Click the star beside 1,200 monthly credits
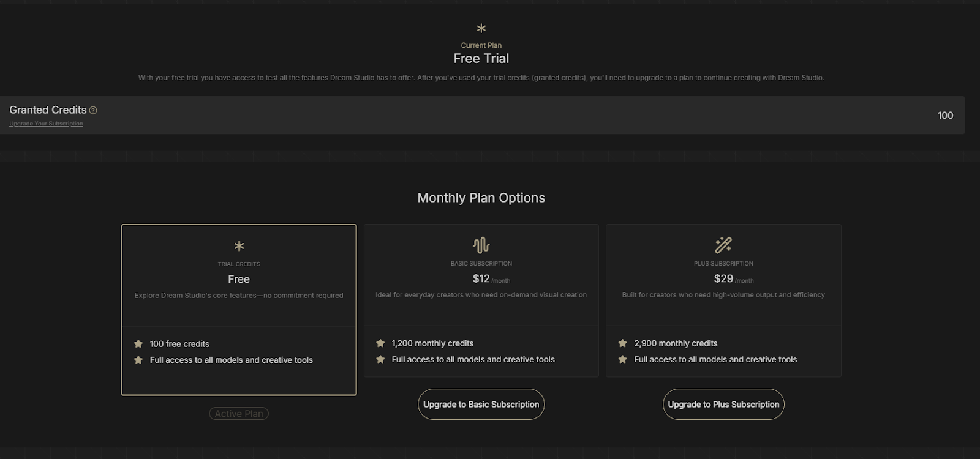Image resolution: width=980 pixels, height=459 pixels. pyautogui.click(x=380, y=343)
